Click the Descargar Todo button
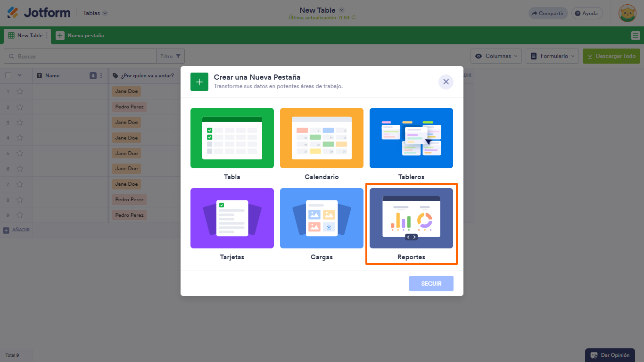 [611, 56]
